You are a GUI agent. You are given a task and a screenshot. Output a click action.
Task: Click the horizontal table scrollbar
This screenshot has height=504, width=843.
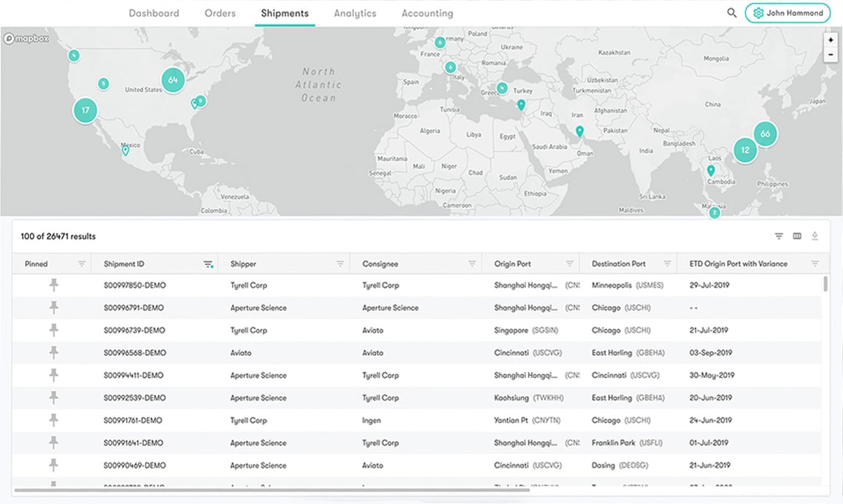[x=270, y=490]
